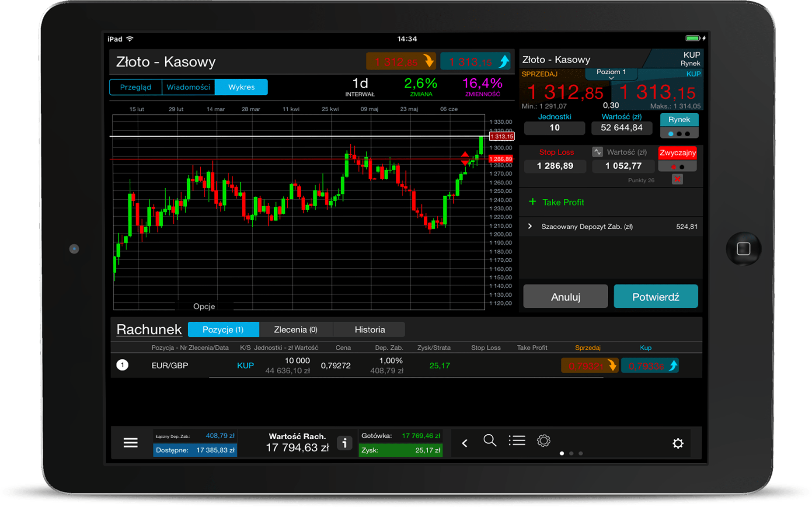Tap the Wi-Fi icon in the status bar
The height and width of the screenshot is (507, 812).
point(130,38)
